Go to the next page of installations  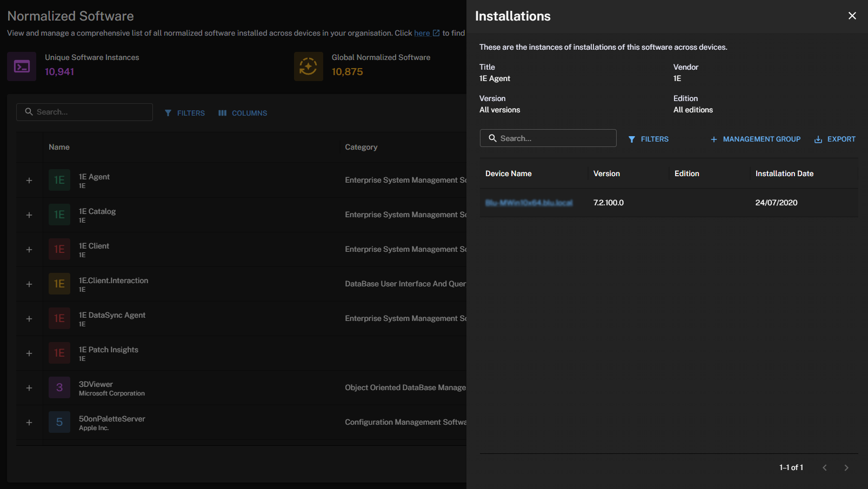[846, 467]
